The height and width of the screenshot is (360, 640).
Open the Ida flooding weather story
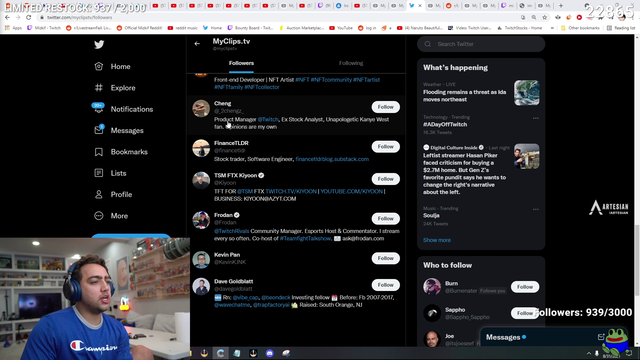(464, 96)
